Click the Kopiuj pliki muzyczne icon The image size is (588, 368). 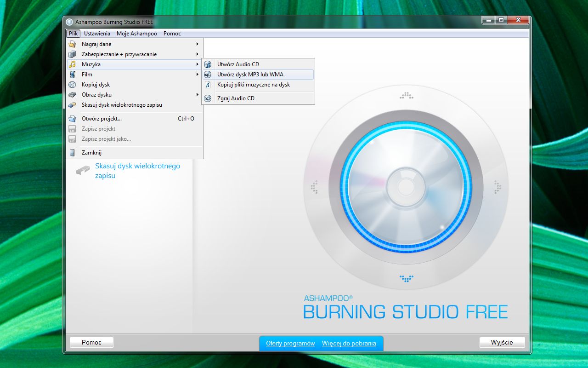[x=208, y=85]
